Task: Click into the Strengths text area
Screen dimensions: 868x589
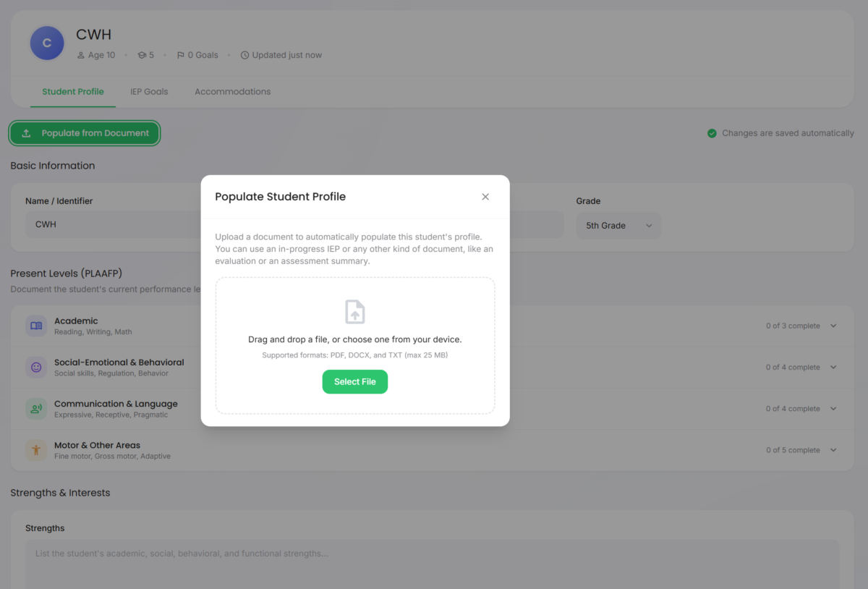Action: point(432,564)
